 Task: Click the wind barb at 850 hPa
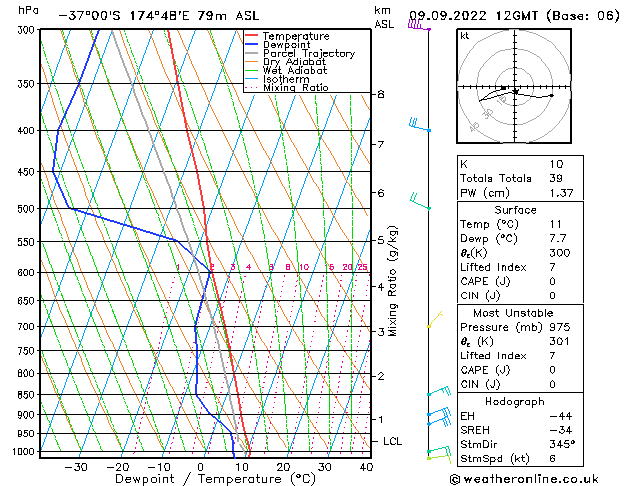coord(439,391)
